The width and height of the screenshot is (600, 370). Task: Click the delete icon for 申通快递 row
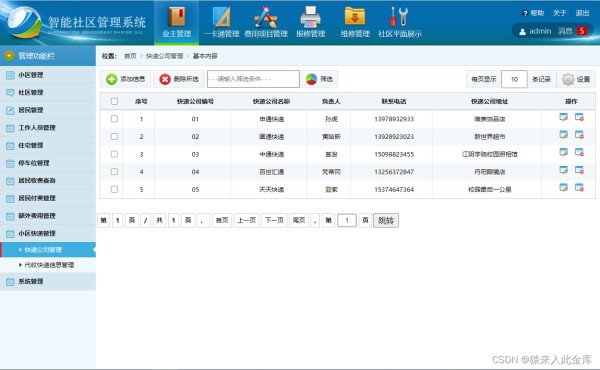click(x=579, y=117)
